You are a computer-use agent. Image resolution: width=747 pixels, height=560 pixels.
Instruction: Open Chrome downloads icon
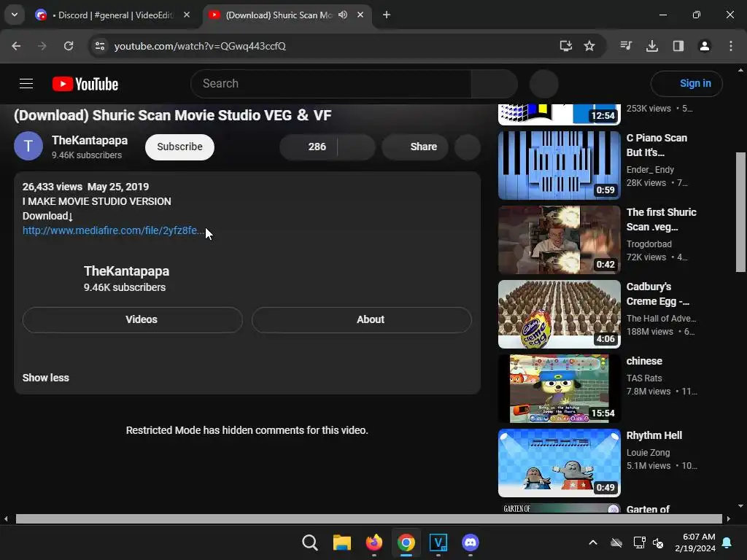click(x=652, y=46)
